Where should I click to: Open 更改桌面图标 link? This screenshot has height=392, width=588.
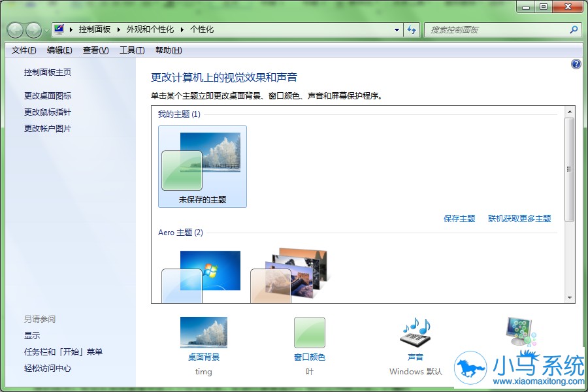click(47, 96)
